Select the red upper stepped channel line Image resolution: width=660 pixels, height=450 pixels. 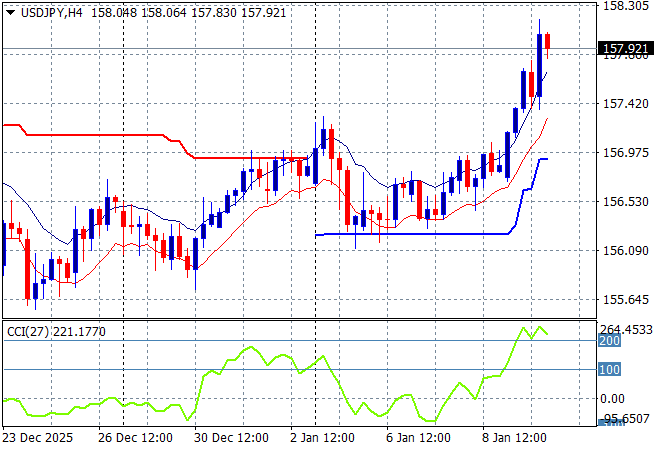(x=100, y=134)
